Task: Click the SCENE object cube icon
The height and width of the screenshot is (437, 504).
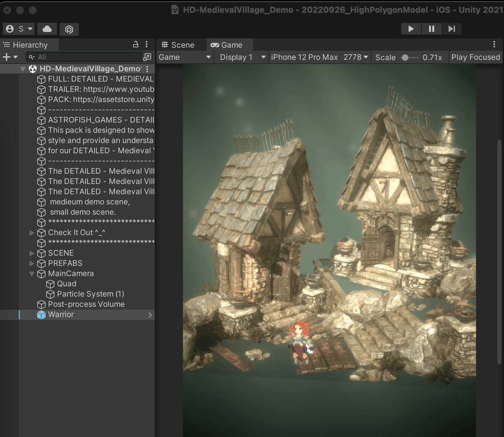Action: pyautogui.click(x=41, y=253)
